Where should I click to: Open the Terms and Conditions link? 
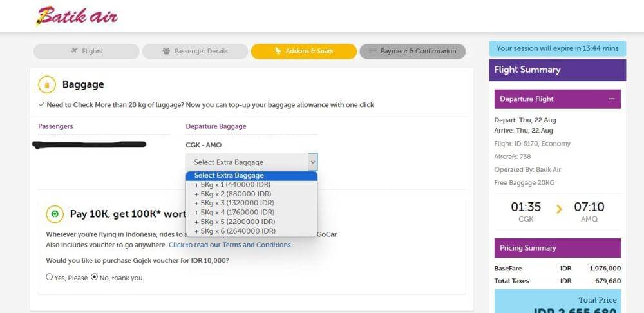(230, 245)
